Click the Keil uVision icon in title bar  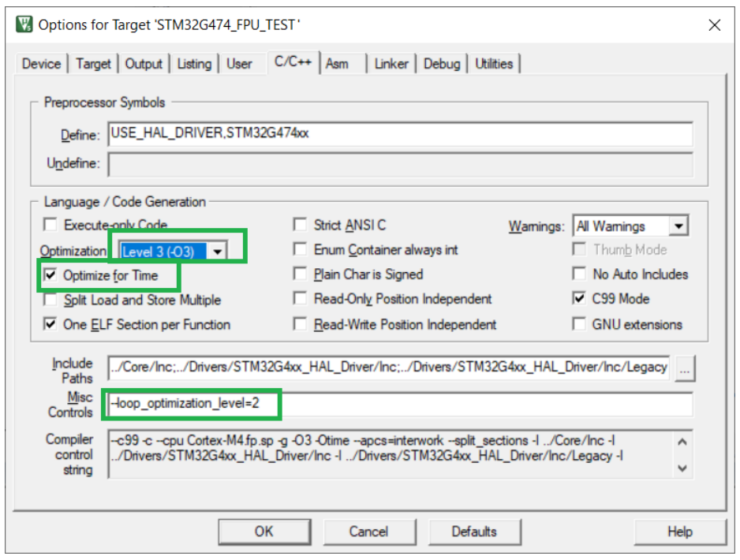click(24, 24)
